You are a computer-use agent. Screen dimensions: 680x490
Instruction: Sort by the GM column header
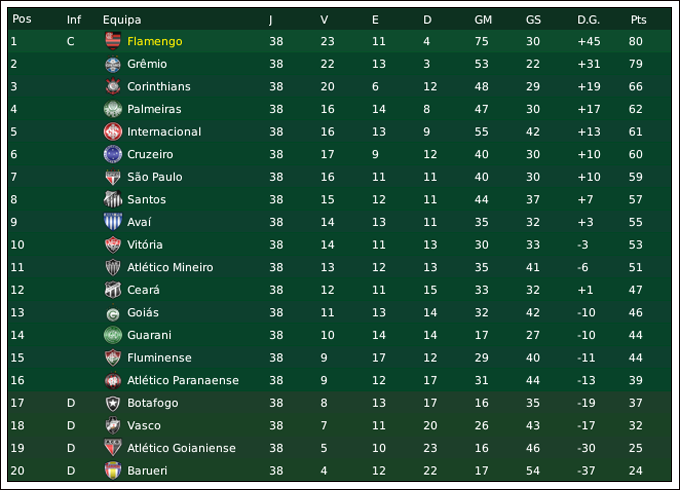click(482, 19)
